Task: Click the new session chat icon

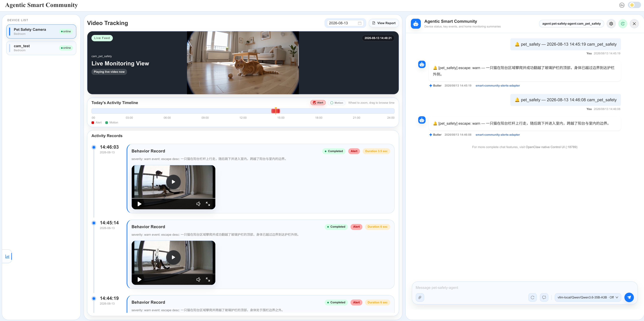Action: pos(544,297)
